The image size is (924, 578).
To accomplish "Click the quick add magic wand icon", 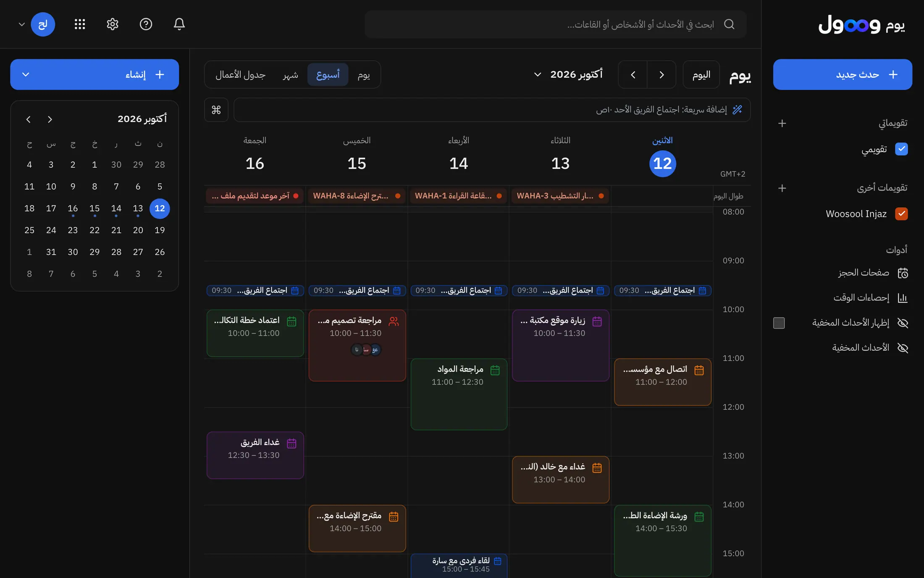I will [x=737, y=110].
